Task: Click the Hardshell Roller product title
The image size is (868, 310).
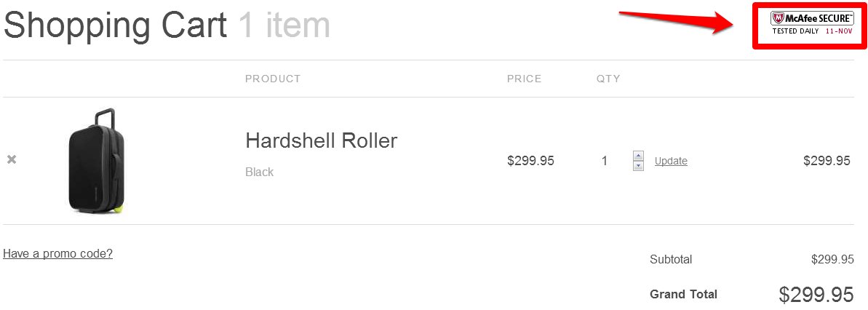Action: [x=321, y=140]
